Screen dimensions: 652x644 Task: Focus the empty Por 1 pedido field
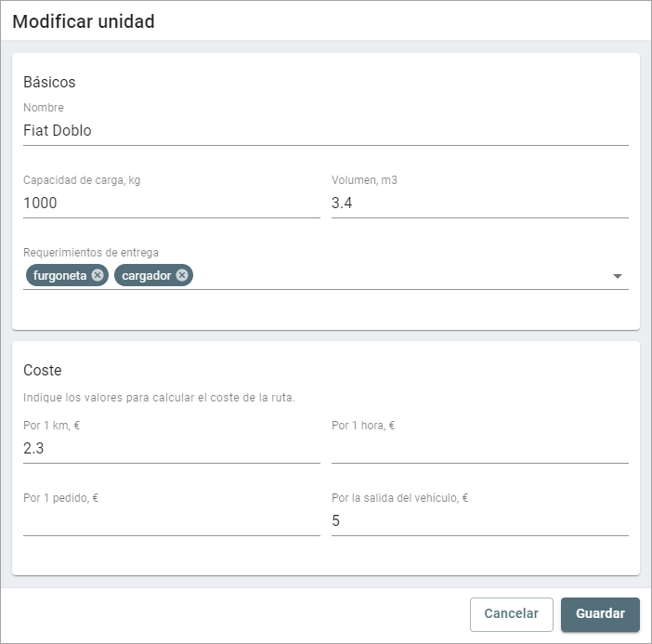(x=171, y=521)
